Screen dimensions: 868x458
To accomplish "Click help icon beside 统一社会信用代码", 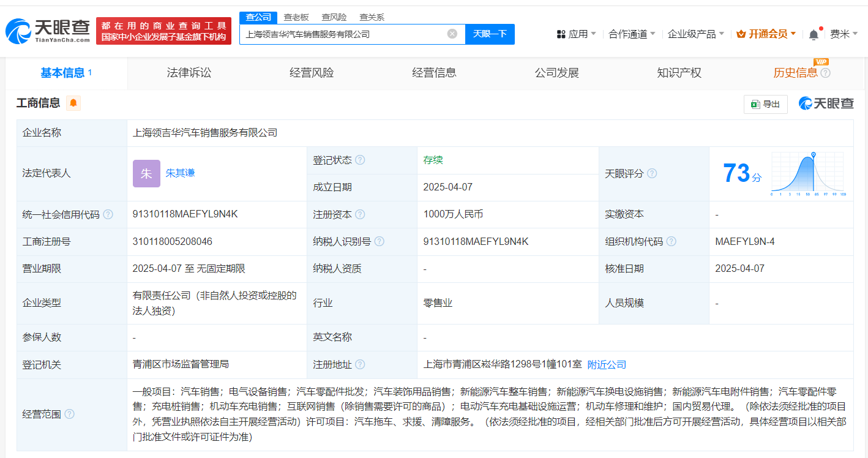I will point(108,214).
